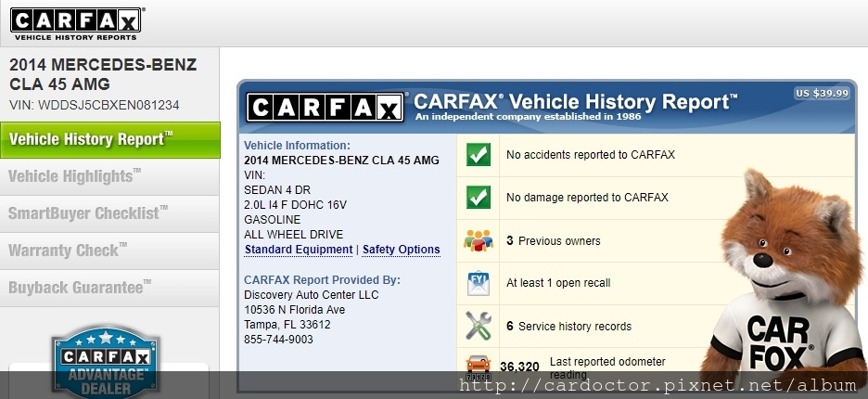Image resolution: width=868 pixels, height=399 pixels.
Task: Click the SEDAN 4 DR text
Action: 277,190
